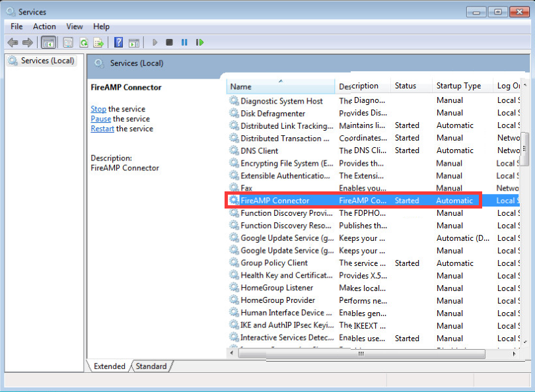Image resolution: width=535 pixels, height=392 pixels.
Task: Select the Distributed Transaction service row
Action: (x=374, y=138)
